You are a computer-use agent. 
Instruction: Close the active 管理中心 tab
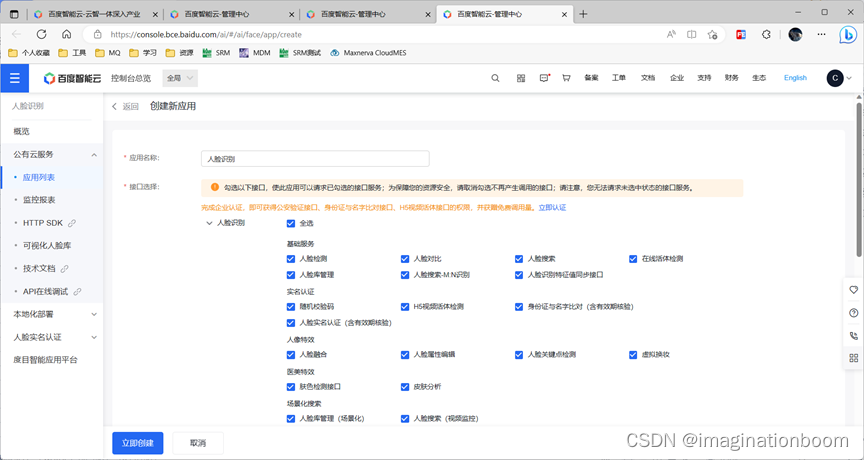coord(564,14)
